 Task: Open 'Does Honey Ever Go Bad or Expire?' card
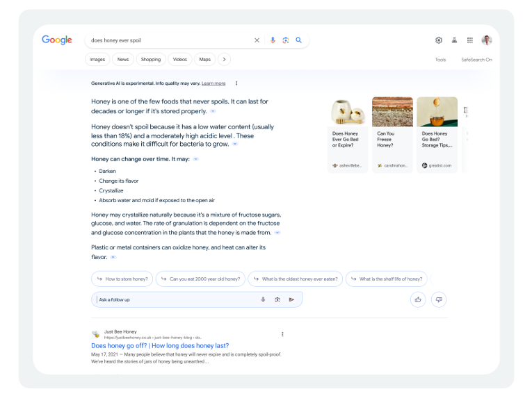point(348,135)
